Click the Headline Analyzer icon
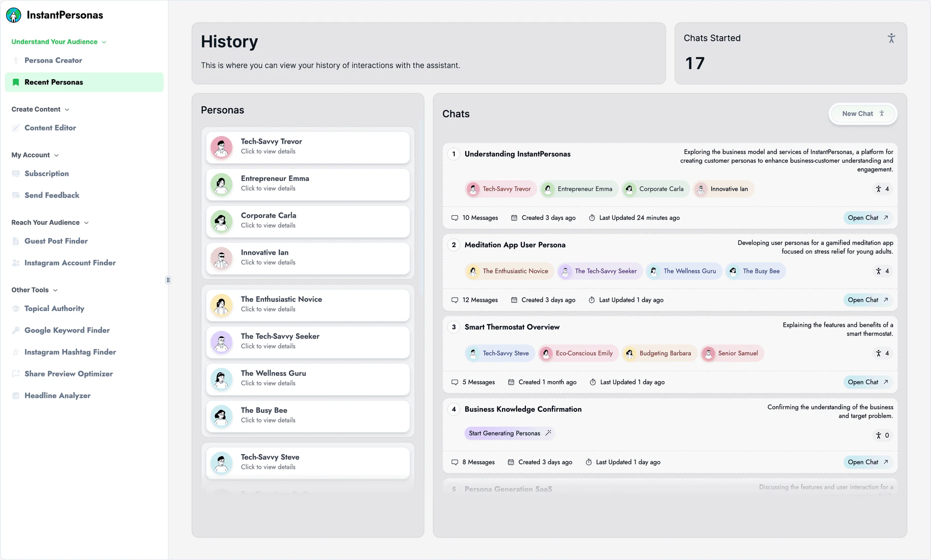The height and width of the screenshot is (560, 931). pyautogui.click(x=16, y=395)
